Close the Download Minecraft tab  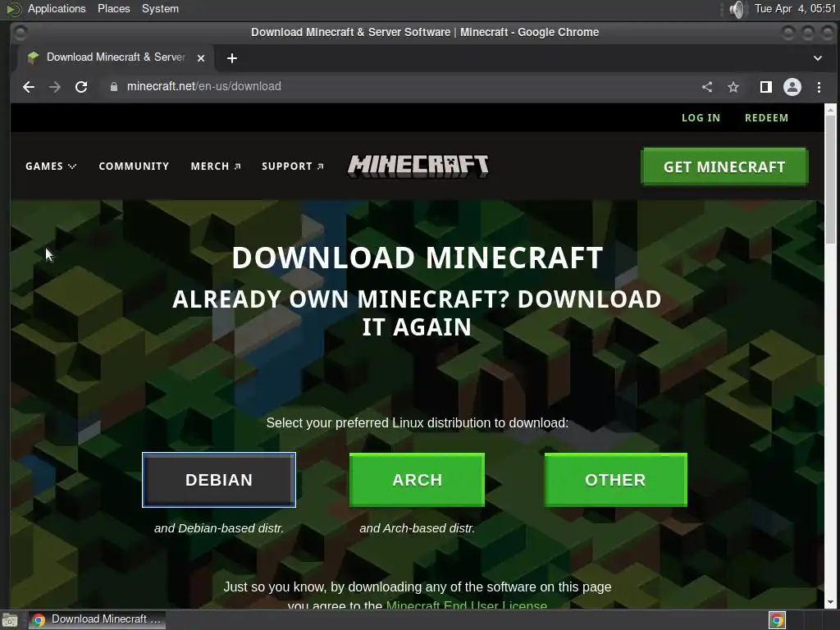coord(201,58)
